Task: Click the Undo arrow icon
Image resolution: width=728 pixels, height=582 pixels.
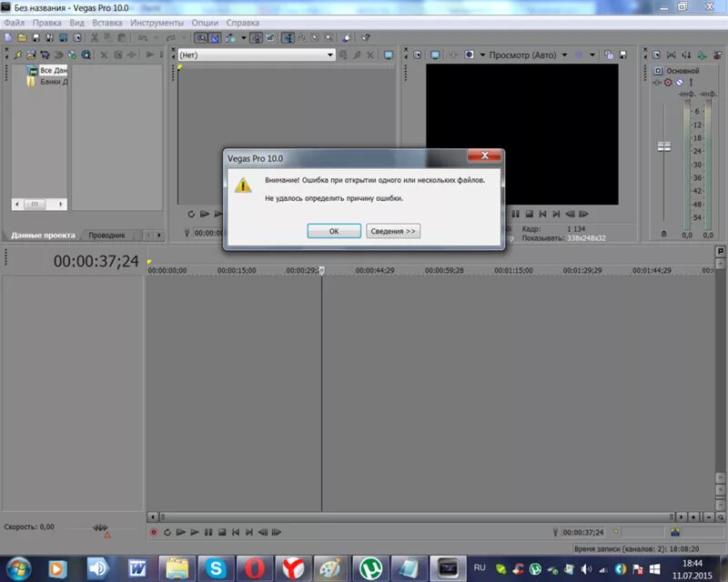Action: click(x=143, y=38)
